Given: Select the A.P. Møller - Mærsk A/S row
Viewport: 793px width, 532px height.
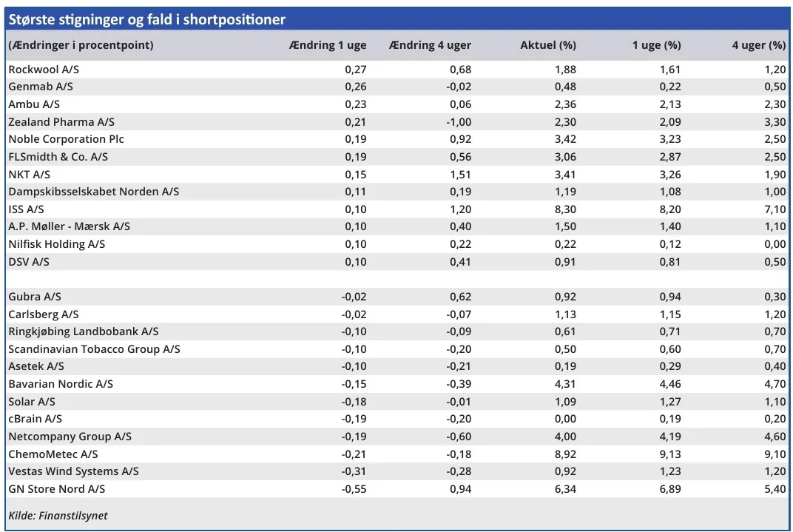Looking at the screenshot, I should coord(69,226).
